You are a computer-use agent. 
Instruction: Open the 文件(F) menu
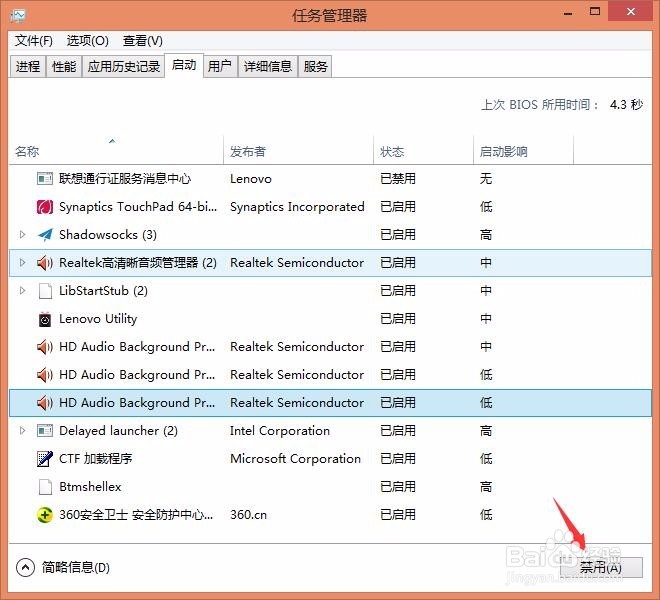34,41
